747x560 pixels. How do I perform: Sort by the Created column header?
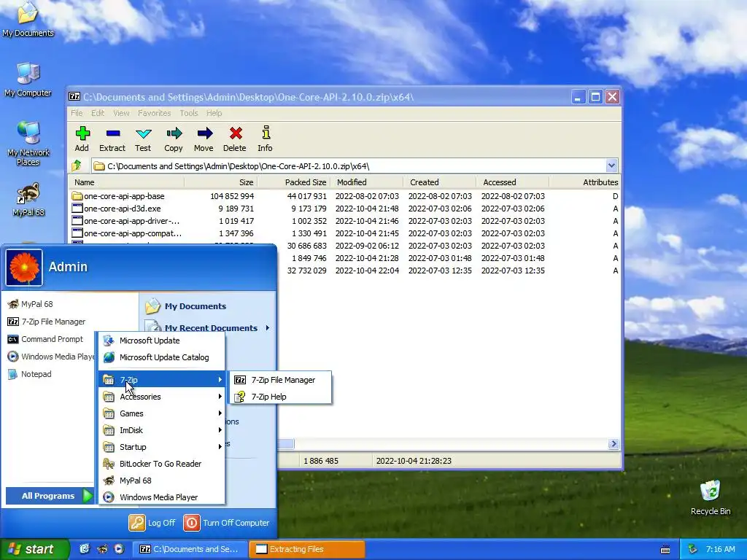click(440, 182)
